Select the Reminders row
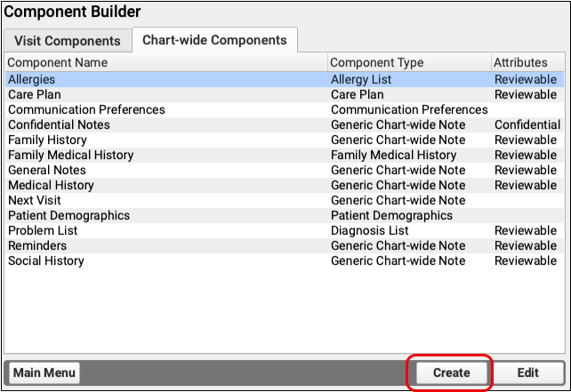The image size is (571, 392). (36, 245)
